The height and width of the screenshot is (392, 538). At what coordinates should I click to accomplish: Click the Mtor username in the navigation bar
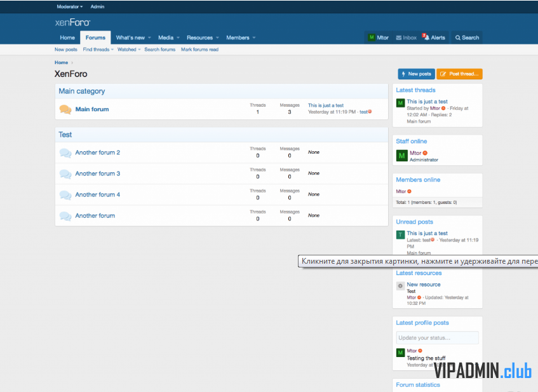382,37
